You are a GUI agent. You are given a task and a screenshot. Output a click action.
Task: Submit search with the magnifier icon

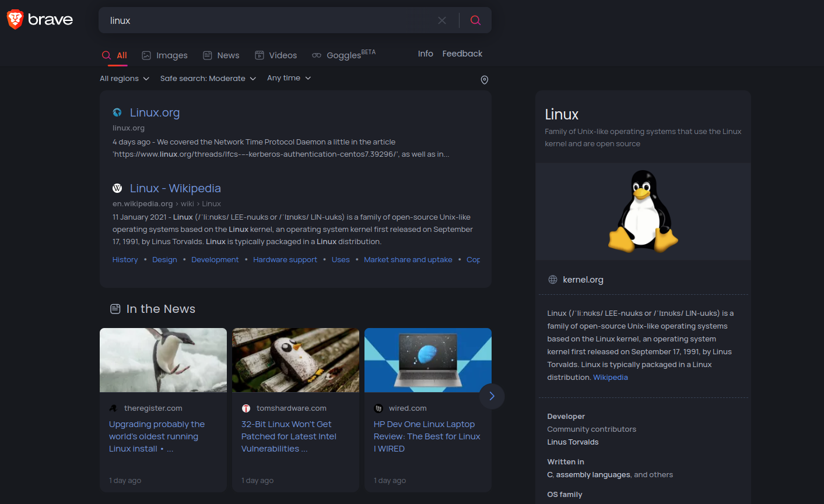[475, 20]
